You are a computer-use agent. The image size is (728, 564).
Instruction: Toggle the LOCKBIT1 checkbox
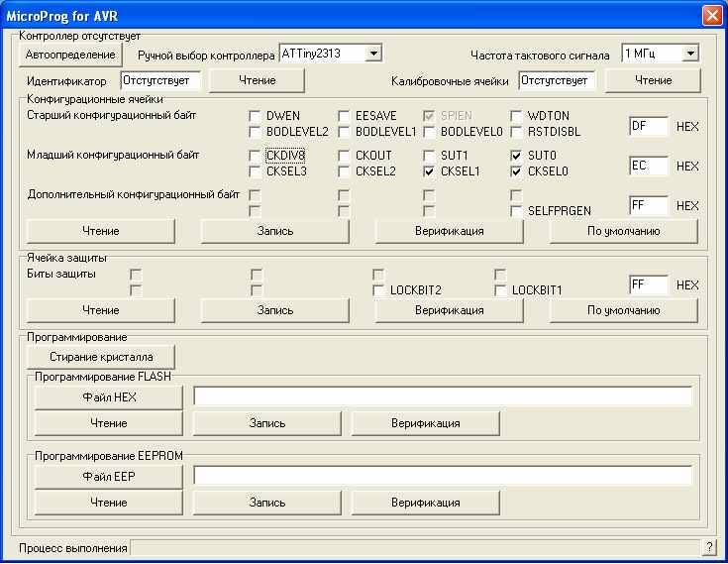500,290
